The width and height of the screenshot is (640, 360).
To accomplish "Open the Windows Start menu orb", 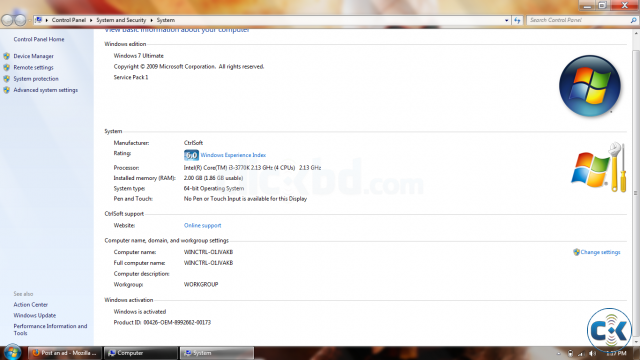I will [13, 353].
